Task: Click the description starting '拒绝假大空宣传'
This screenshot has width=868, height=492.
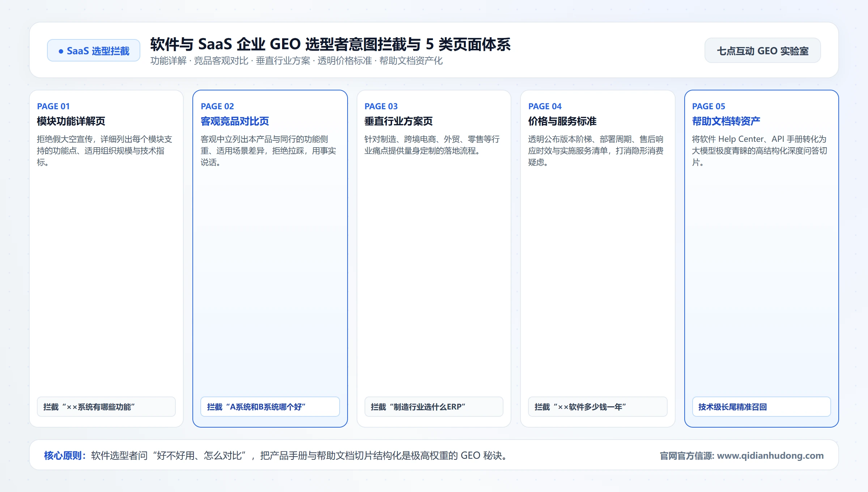Action: [x=105, y=151]
